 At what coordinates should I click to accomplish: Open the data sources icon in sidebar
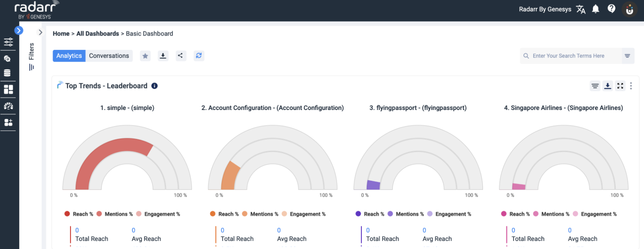click(8, 72)
